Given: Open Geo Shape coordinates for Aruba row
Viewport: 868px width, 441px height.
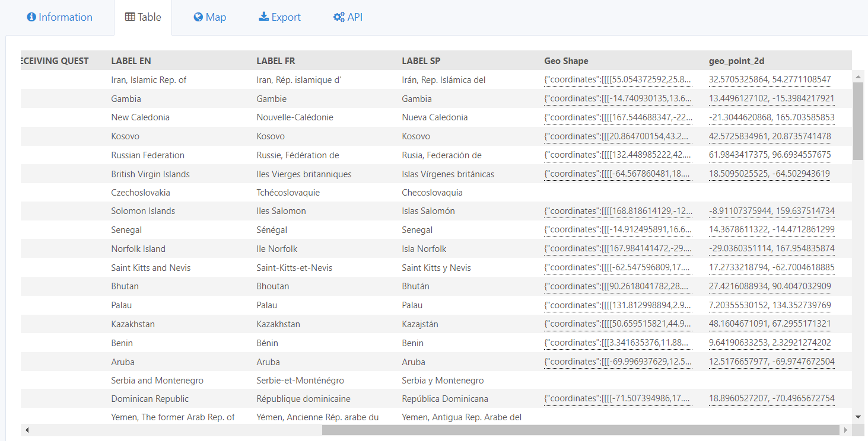Looking at the screenshot, I should [618, 362].
